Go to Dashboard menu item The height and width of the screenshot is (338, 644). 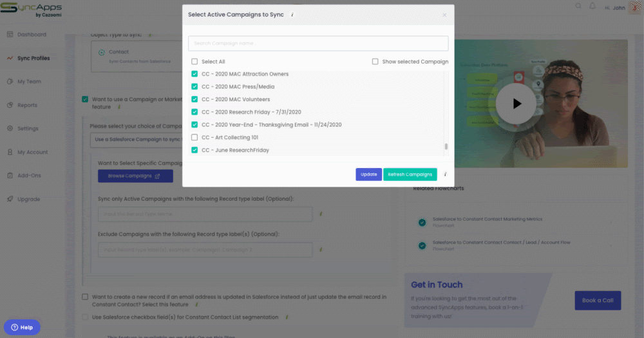(x=32, y=35)
